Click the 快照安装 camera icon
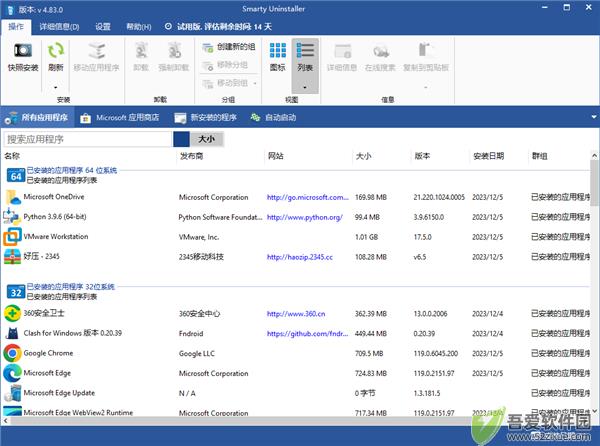Viewport: 600px width, 446px height. pyautogui.click(x=23, y=50)
